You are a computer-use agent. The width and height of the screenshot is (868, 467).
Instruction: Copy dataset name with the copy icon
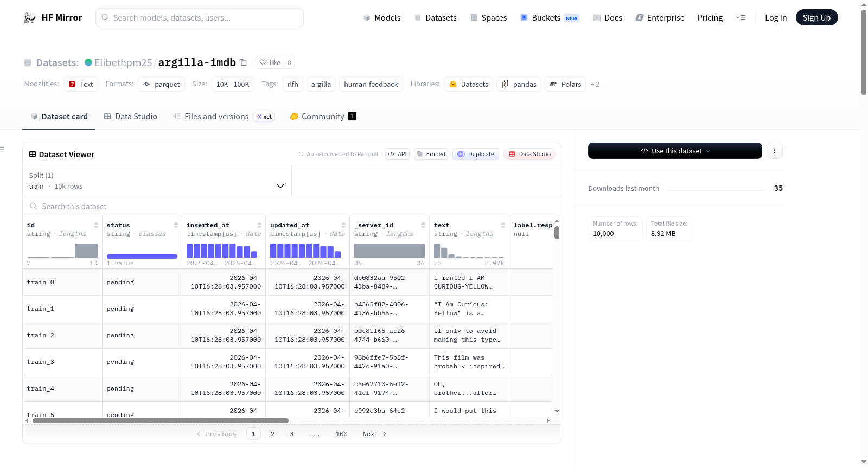point(243,62)
